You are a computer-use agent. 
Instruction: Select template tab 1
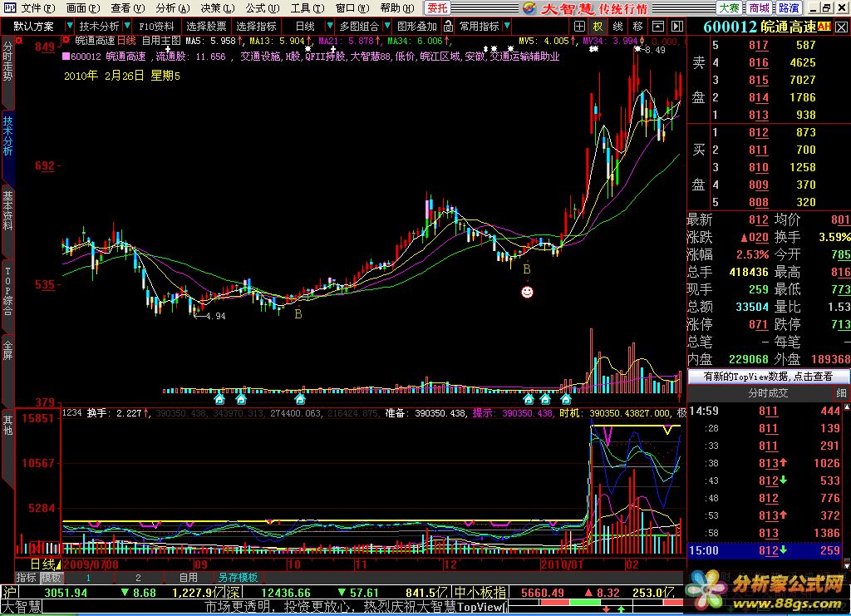coord(88,578)
